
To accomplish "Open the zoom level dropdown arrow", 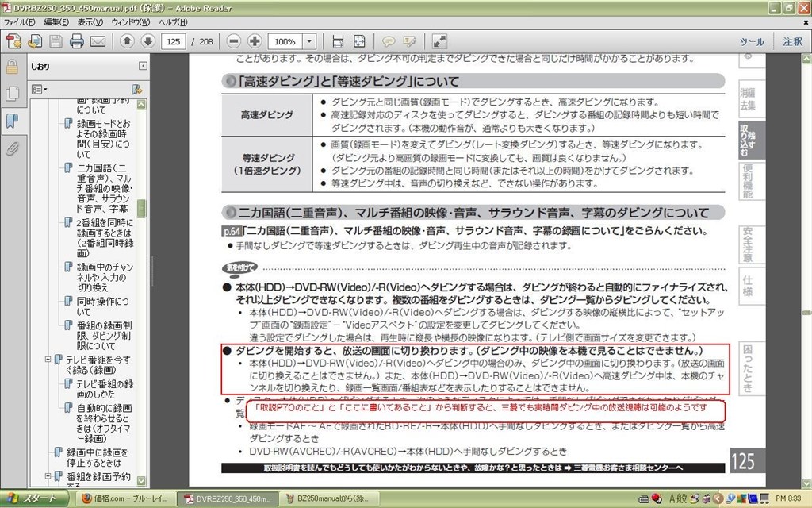I will pos(309,41).
